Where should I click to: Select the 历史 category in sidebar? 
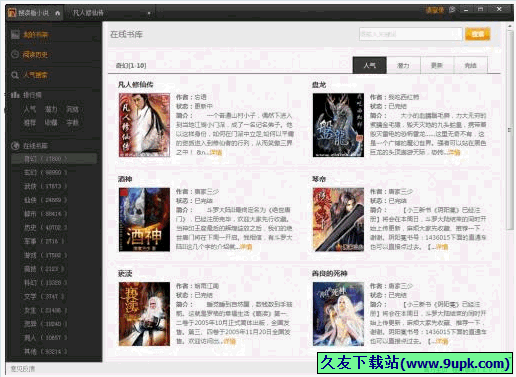(45, 228)
